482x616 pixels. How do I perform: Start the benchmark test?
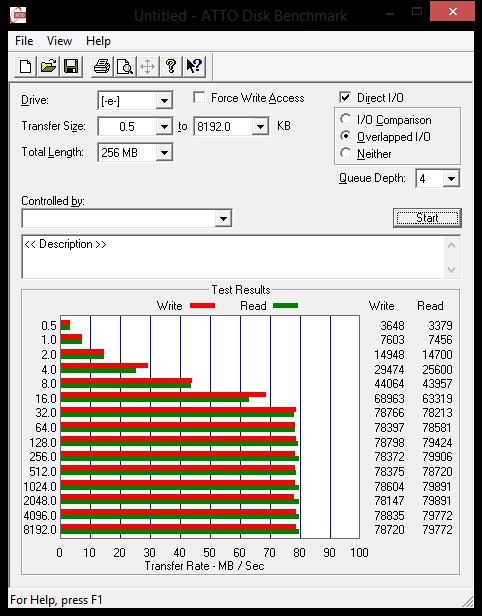point(427,218)
